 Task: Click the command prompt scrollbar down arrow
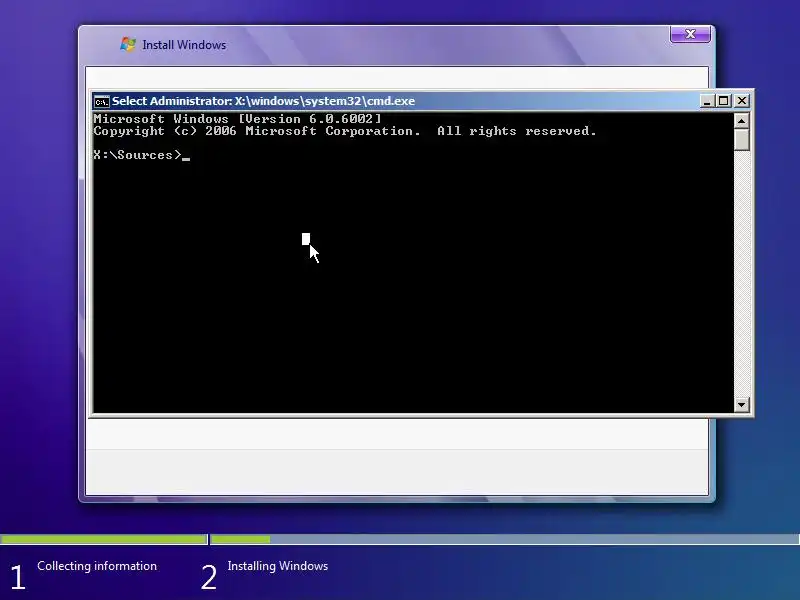(x=741, y=405)
